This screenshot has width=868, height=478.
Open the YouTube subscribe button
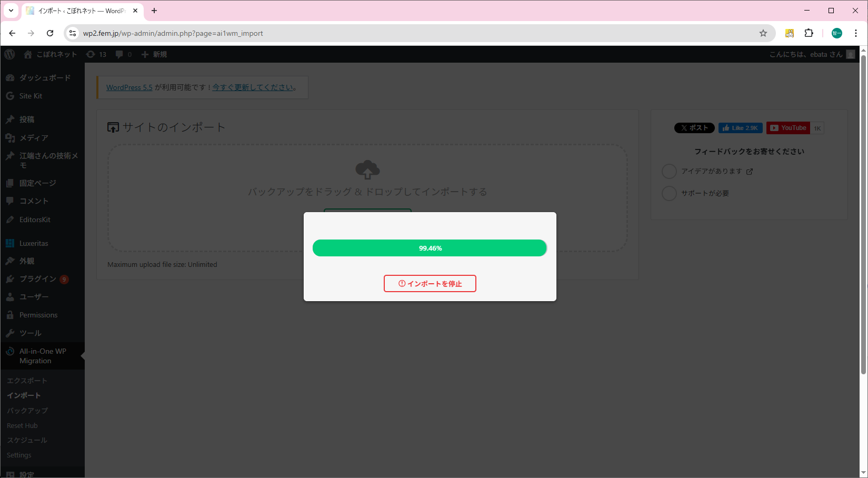[x=788, y=128]
